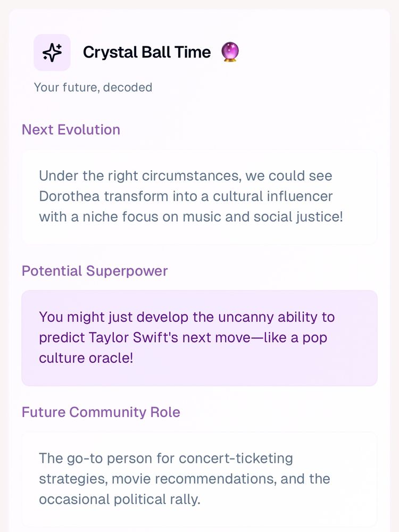This screenshot has width=399, height=532.
Task: Click the sparkle stars icon tile
Action: [52, 53]
